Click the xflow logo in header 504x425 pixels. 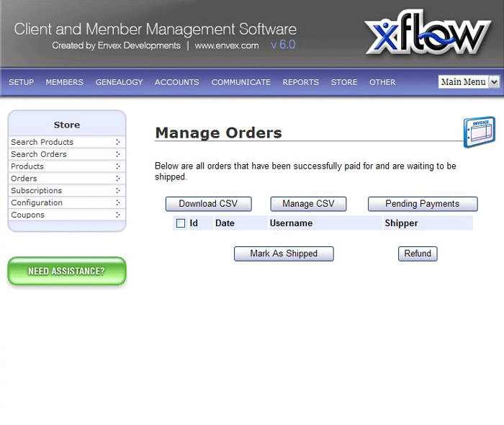point(427,35)
